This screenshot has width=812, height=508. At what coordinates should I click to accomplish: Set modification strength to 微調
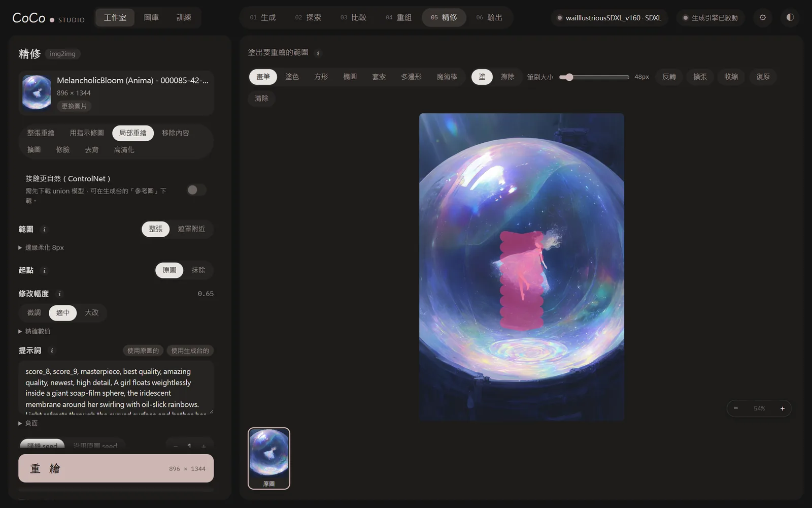tap(34, 313)
